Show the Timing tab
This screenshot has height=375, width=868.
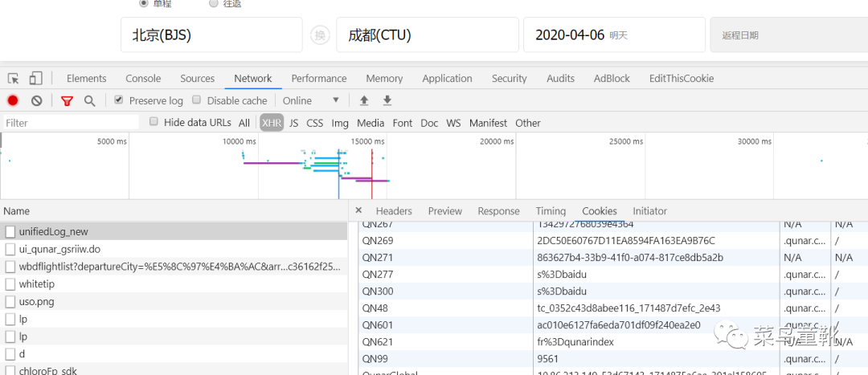[x=551, y=210]
